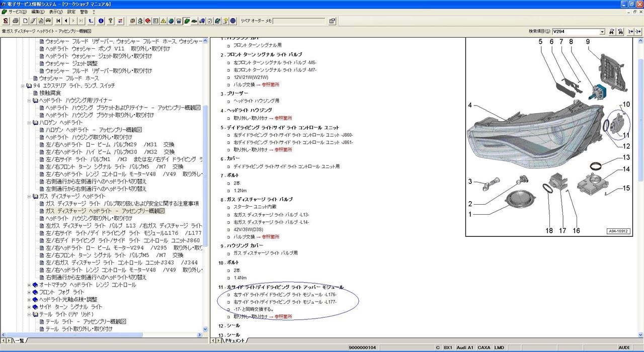Click the printer icon in the toolbar
Image resolution: width=644 pixels, height=352 pixels.
click(x=16, y=21)
